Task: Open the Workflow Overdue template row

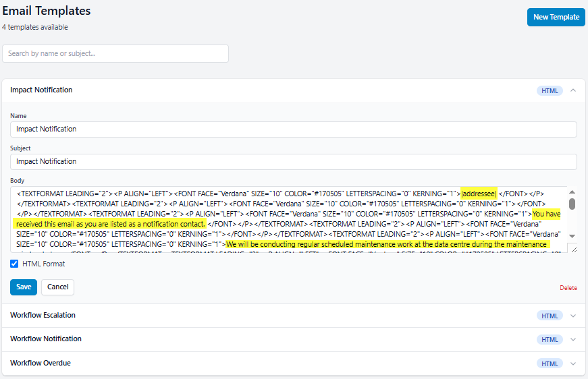Action: [293, 363]
